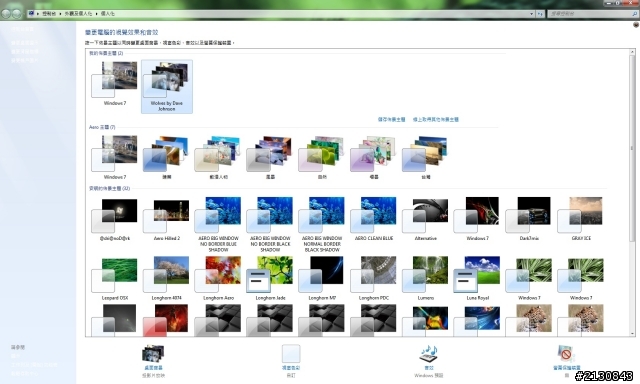Apply the GRAY ICE theme
The image size is (640, 384).
pos(581,219)
